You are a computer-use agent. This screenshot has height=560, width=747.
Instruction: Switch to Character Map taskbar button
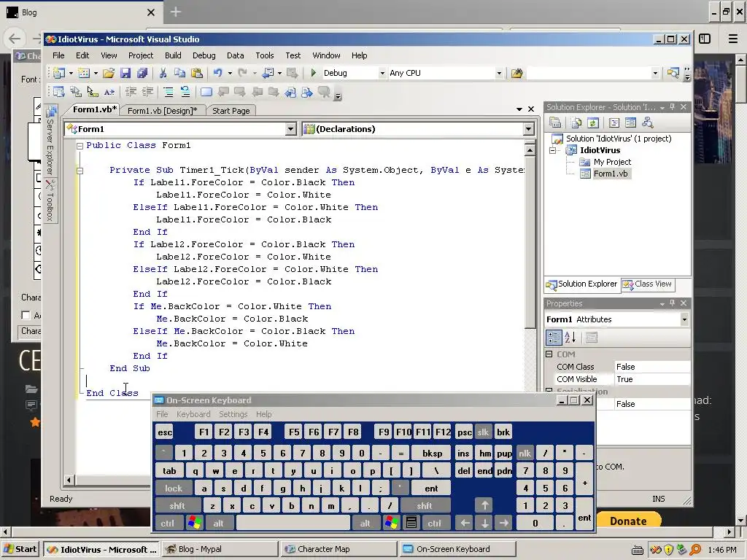[x=338, y=549]
